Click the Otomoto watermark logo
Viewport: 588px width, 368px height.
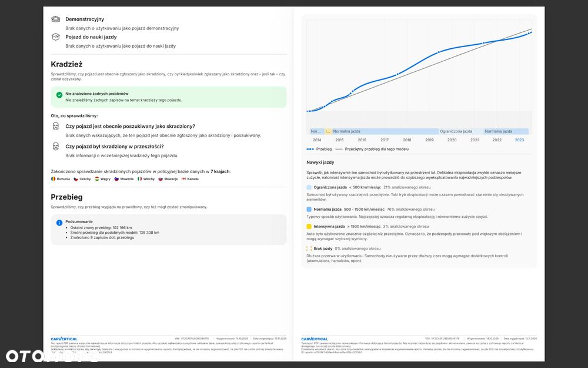[x=52, y=356]
